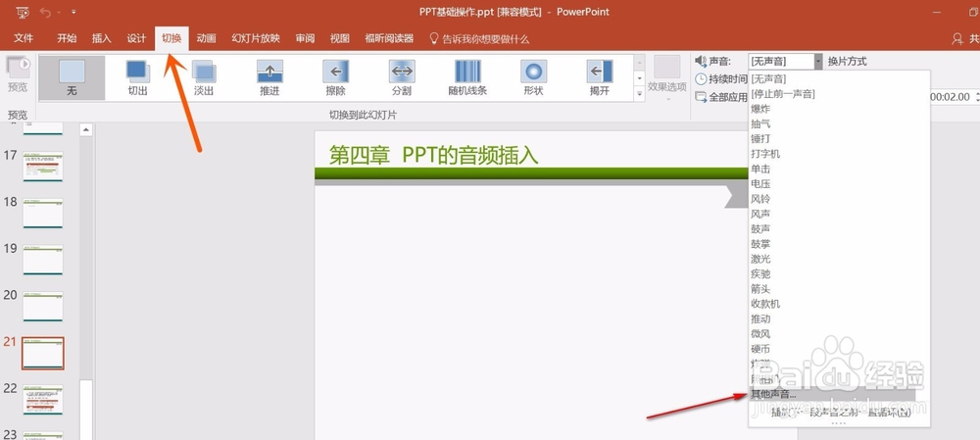Open the 文件 file menu

point(24,38)
